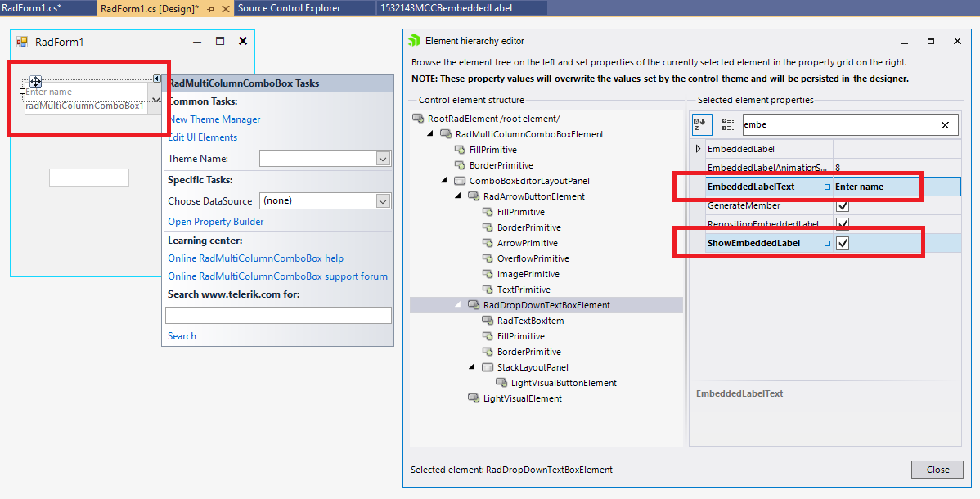Click Open Property Builder link

click(x=216, y=222)
